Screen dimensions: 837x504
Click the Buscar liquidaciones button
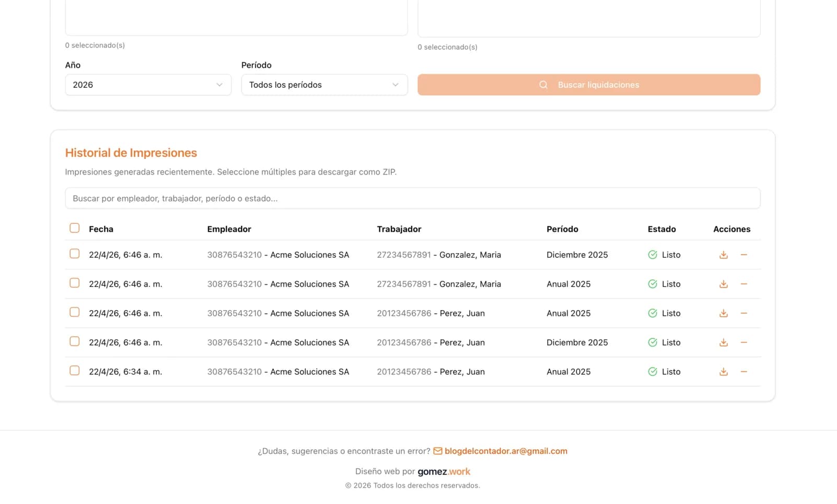(x=589, y=85)
